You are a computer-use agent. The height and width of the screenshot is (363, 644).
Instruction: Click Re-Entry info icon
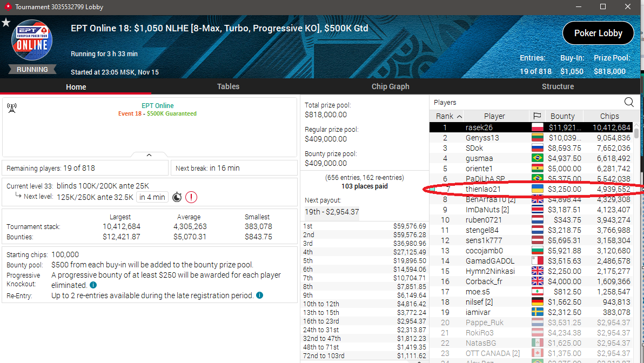click(x=259, y=295)
